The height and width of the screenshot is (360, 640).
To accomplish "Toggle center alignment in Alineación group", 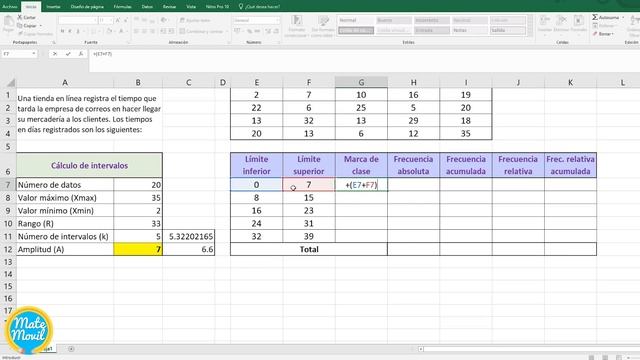I will pyautogui.click(x=144, y=31).
